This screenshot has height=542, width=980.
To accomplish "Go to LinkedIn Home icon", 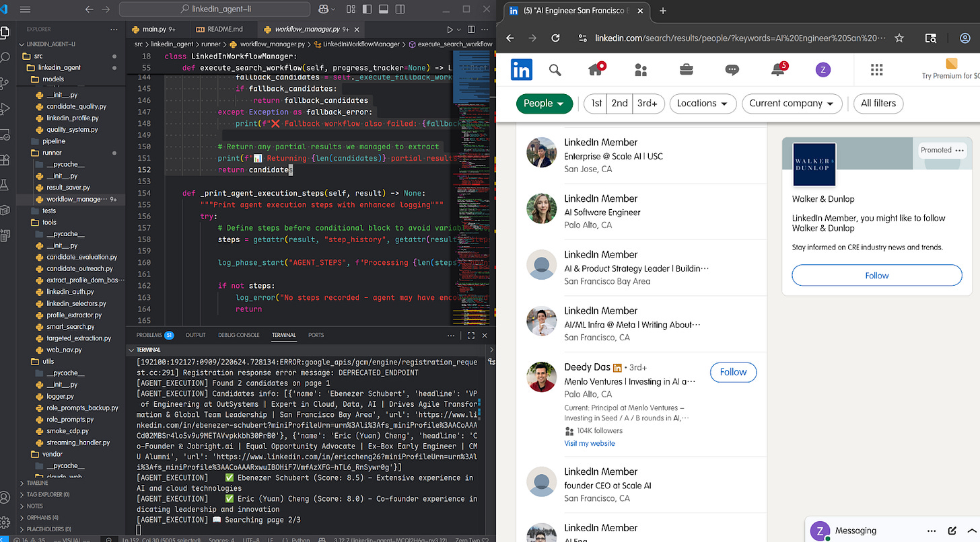I will pos(596,70).
